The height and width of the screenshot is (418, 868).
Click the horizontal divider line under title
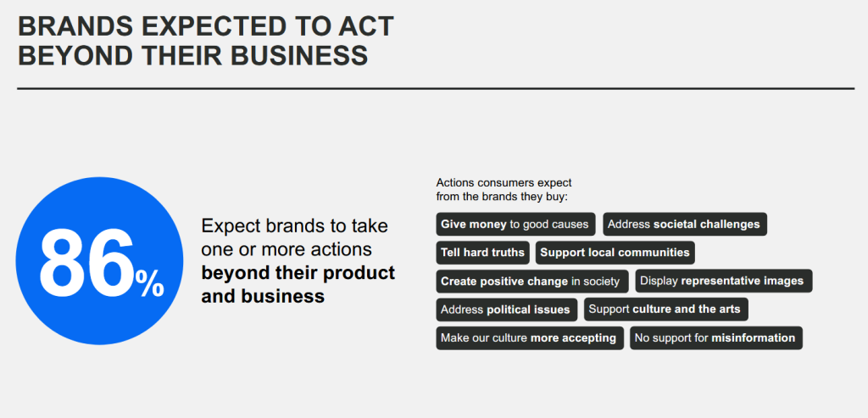tap(436, 88)
